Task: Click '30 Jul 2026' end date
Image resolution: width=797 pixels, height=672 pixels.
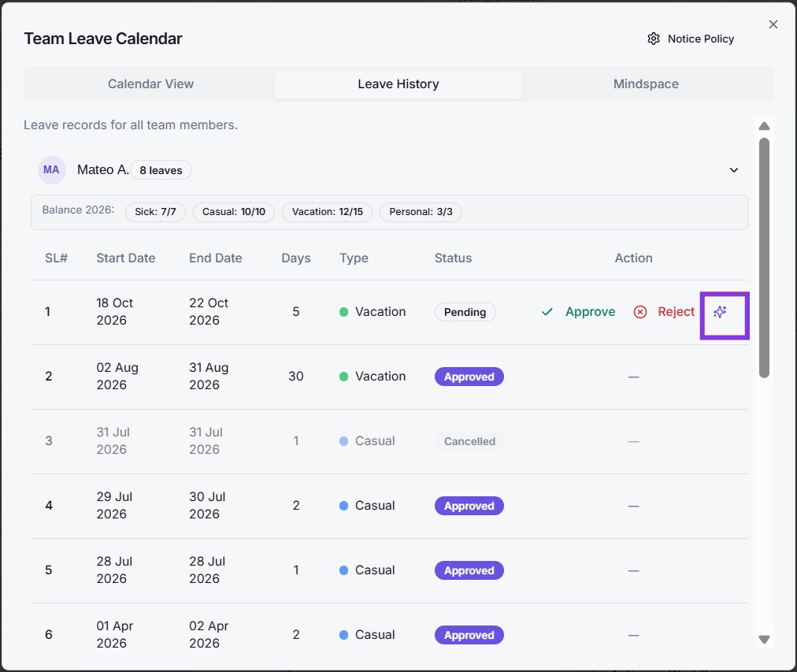Action: [207, 505]
